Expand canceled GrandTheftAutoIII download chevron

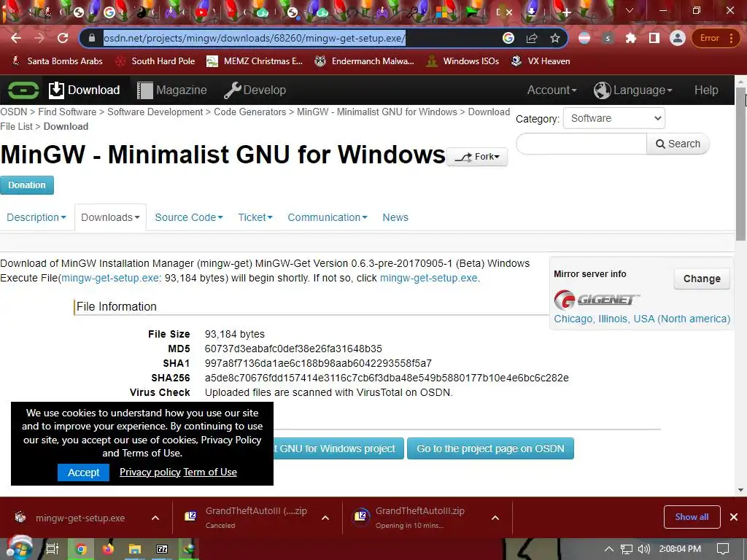click(x=325, y=518)
